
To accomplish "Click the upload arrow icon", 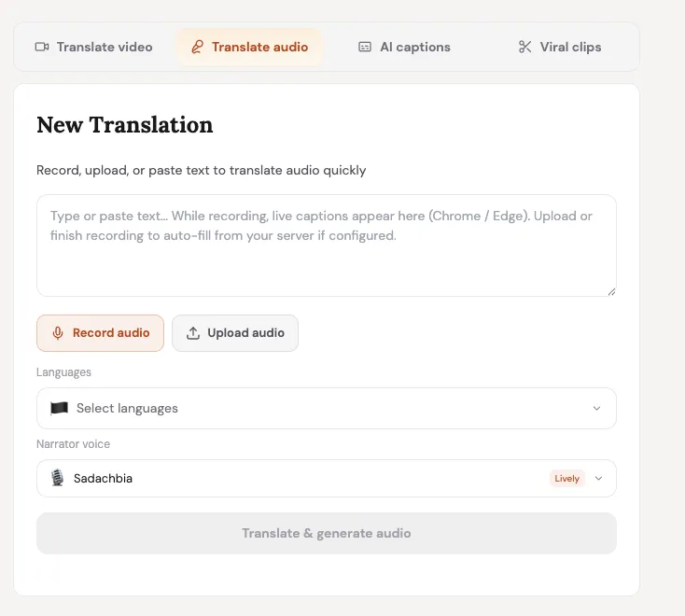I will click(x=193, y=333).
